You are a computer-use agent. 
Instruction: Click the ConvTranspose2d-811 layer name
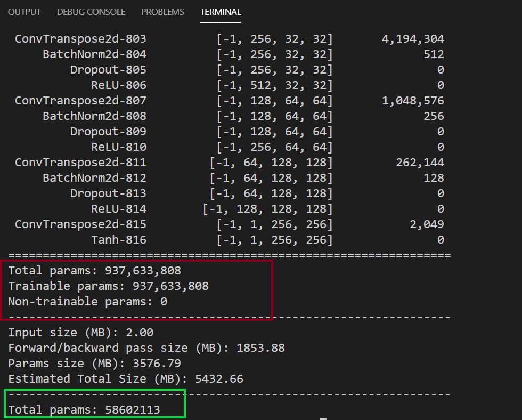[80, 163]
